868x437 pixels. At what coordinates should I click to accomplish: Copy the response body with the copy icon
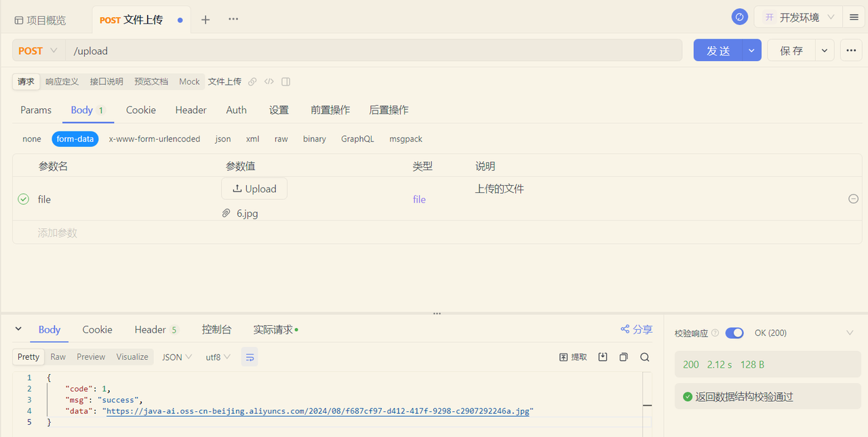click(x=623, y=356)
